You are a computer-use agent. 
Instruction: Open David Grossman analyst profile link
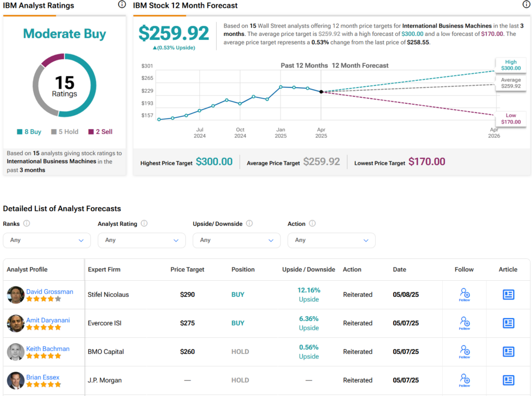point(49,291)
